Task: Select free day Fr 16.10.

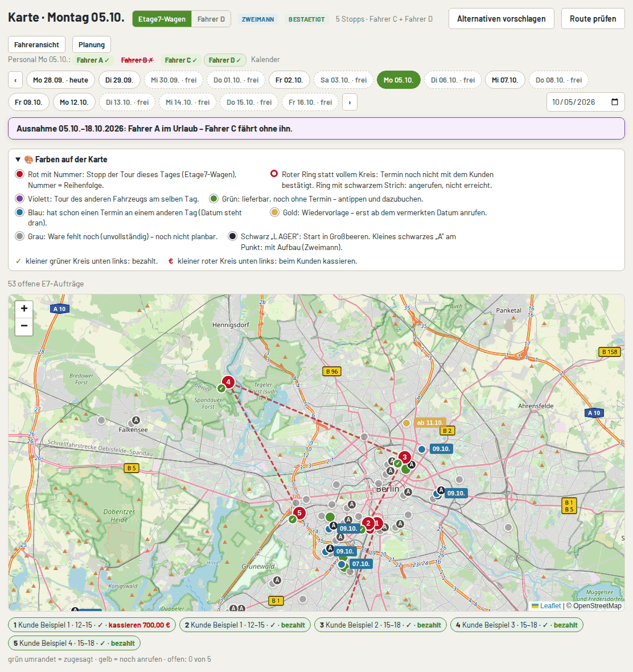Action: [310, 103]
